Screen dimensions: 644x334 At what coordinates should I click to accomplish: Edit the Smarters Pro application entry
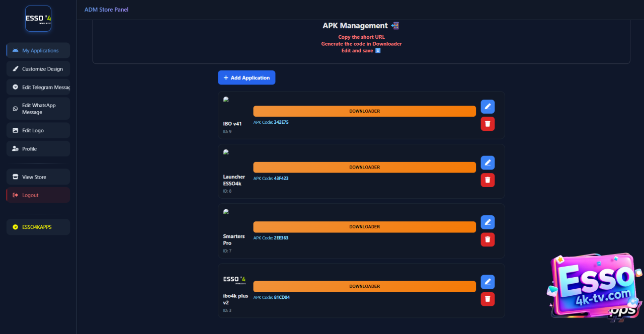tap(488, 222)
